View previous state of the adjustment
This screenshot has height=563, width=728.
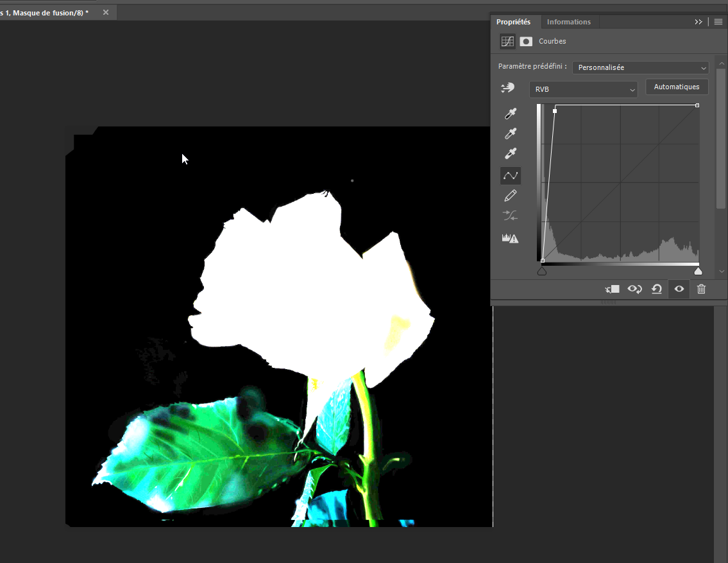(x=634, y=289)
